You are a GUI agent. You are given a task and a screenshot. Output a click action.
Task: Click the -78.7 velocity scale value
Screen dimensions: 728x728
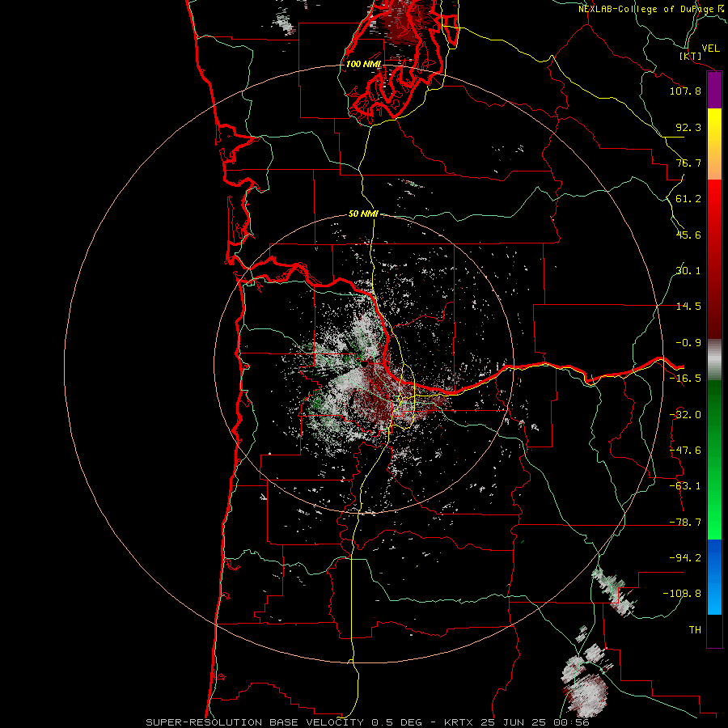(685, 523)
